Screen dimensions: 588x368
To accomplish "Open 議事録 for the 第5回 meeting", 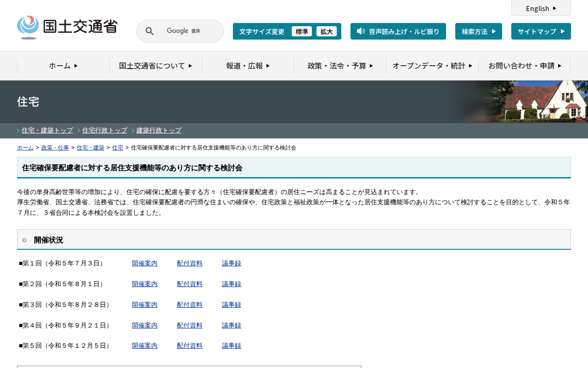I will pos(231,346).
